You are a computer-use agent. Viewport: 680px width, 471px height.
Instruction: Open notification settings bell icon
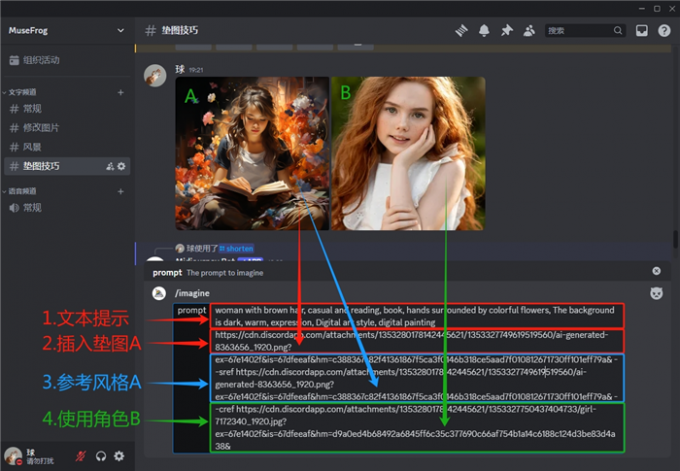[484, 30]
